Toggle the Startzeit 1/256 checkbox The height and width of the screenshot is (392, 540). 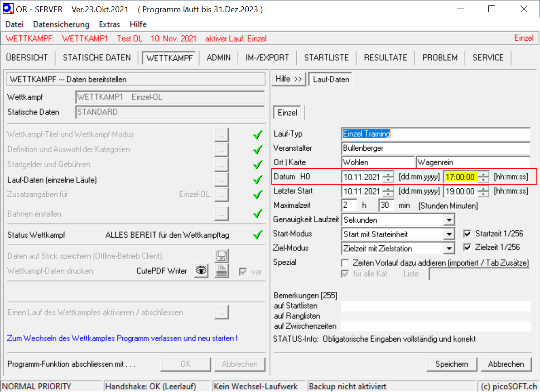(x=468, y=234)
